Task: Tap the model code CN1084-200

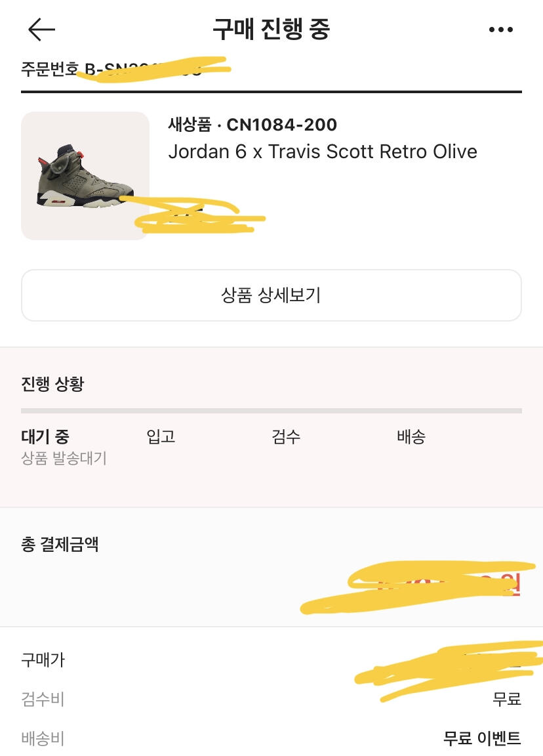Action: point(282,125)
